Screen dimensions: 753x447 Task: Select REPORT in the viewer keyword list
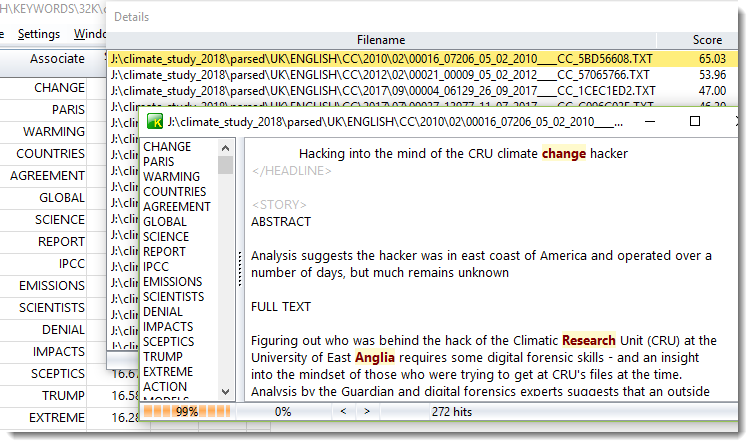point(164,251)
